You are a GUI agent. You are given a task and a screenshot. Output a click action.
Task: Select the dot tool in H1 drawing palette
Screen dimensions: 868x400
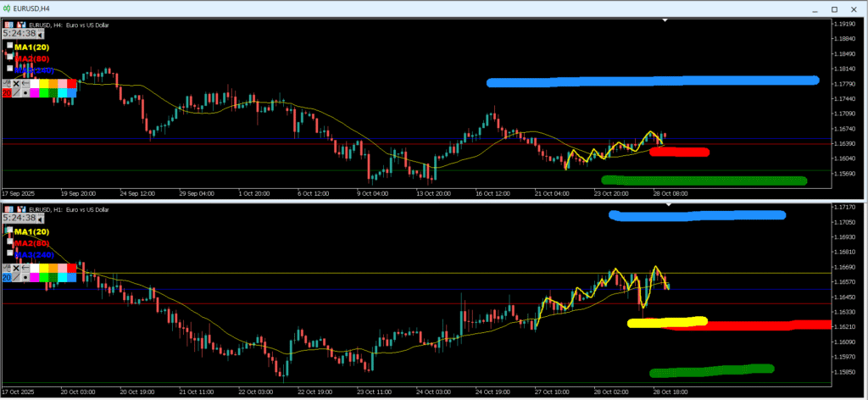click(25, 277)
